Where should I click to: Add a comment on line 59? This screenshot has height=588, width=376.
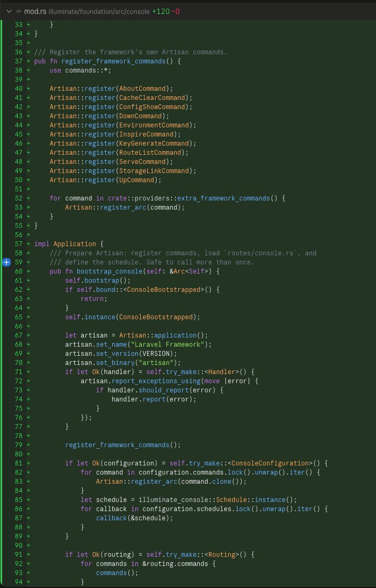coord(6,262)
